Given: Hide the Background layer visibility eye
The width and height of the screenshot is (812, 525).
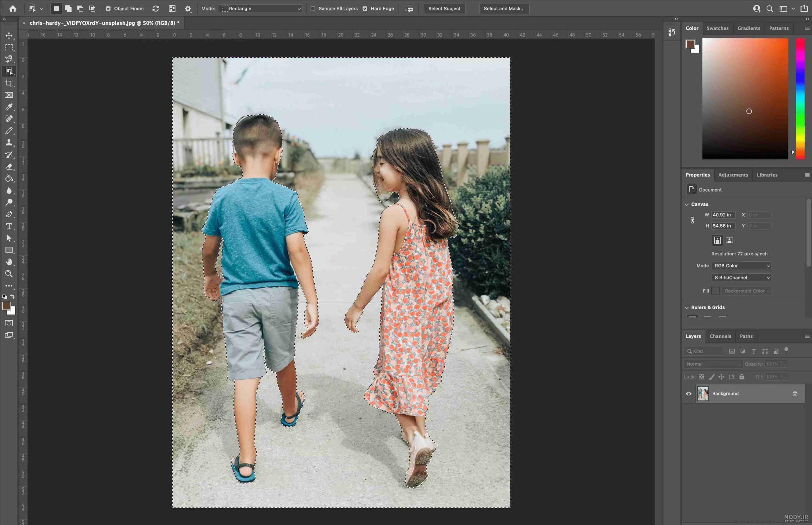Looking at the screenshot, I should [689, 394].
